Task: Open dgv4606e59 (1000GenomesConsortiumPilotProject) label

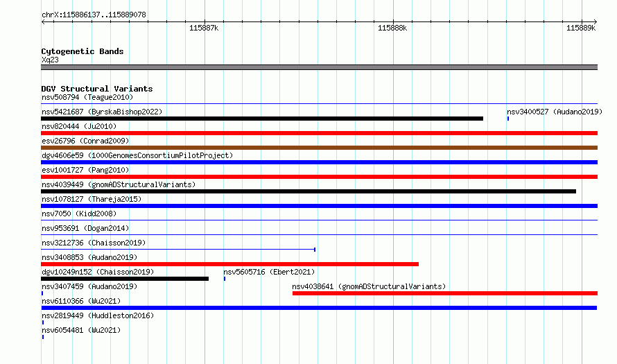Action: pyautogui.click(x=137, y=155)
